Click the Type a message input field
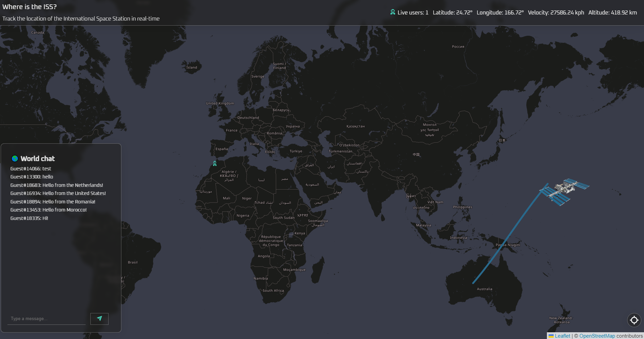The width and height of the screenshot is (644, 339). 46,318
